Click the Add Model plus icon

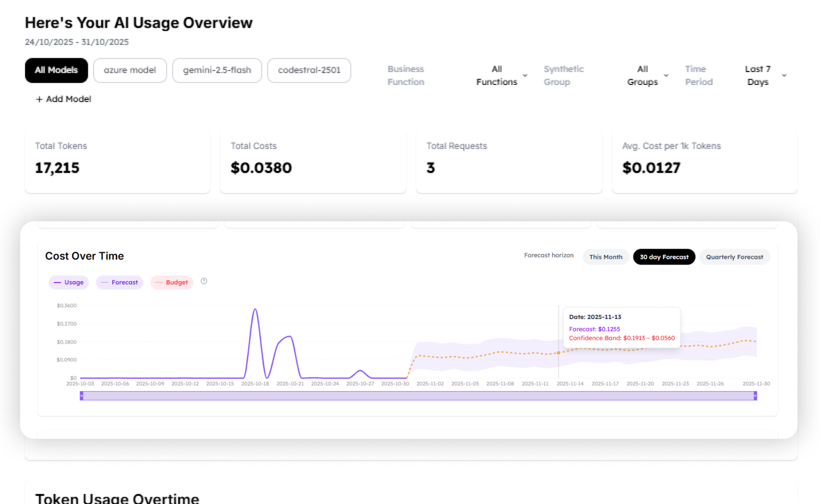39,99
